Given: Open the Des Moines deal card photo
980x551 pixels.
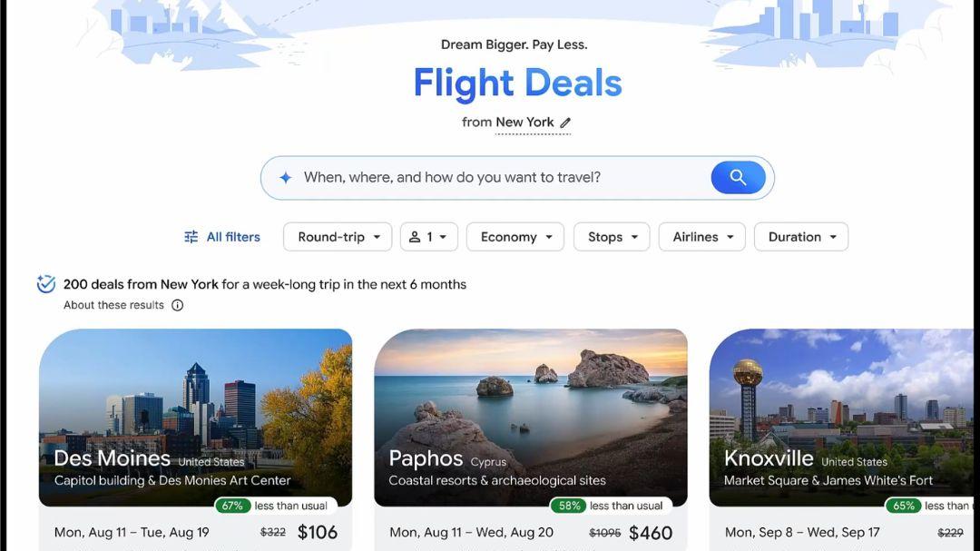Looking at the screenshot, I should (x=196, y=418).
